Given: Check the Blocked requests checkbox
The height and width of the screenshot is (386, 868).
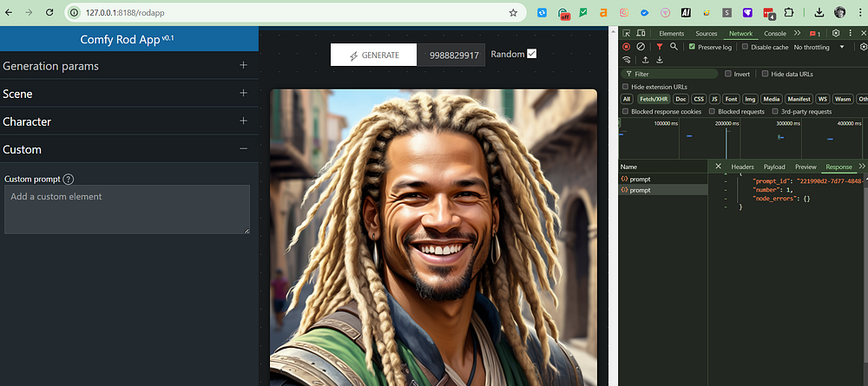Looking at the screenshot, I should 712,112.
